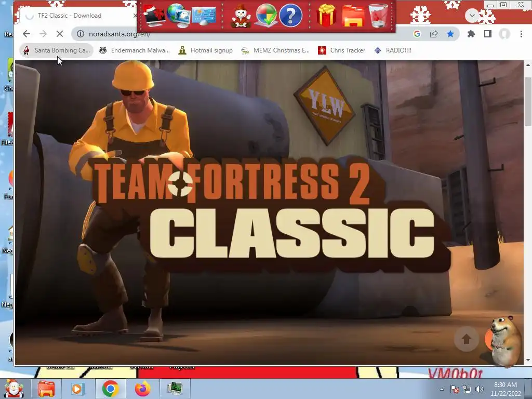Open the Chrome extensions puzzle menu
Image resolution: width=532 pixels, height=399 pixels.
[x=471, y=34]
